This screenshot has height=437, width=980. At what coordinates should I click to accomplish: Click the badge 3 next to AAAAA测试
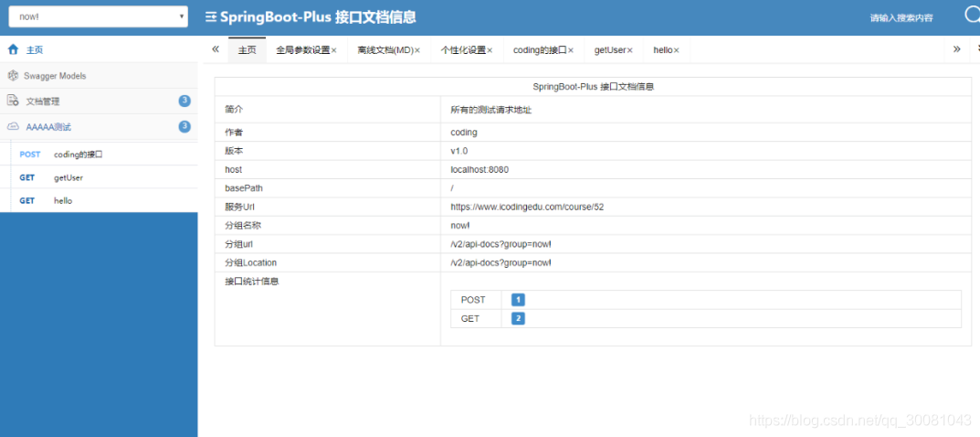tap(184, 126)
